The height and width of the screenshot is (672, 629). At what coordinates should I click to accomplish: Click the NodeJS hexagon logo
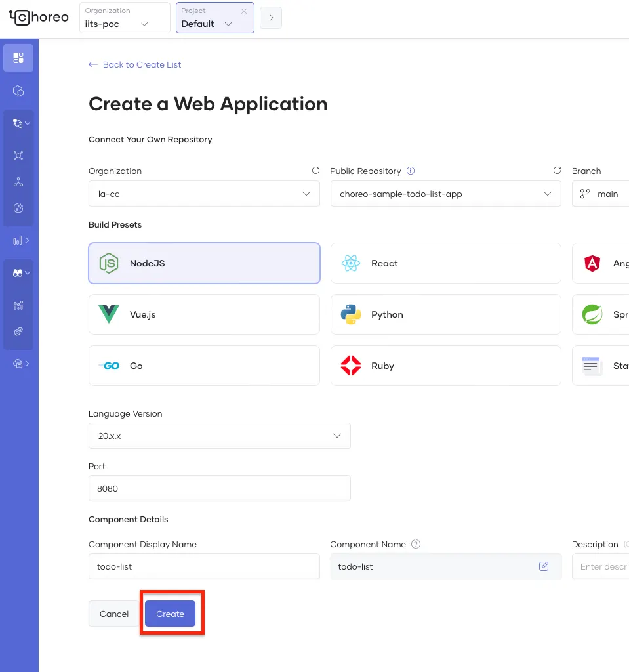coord(109,263)
